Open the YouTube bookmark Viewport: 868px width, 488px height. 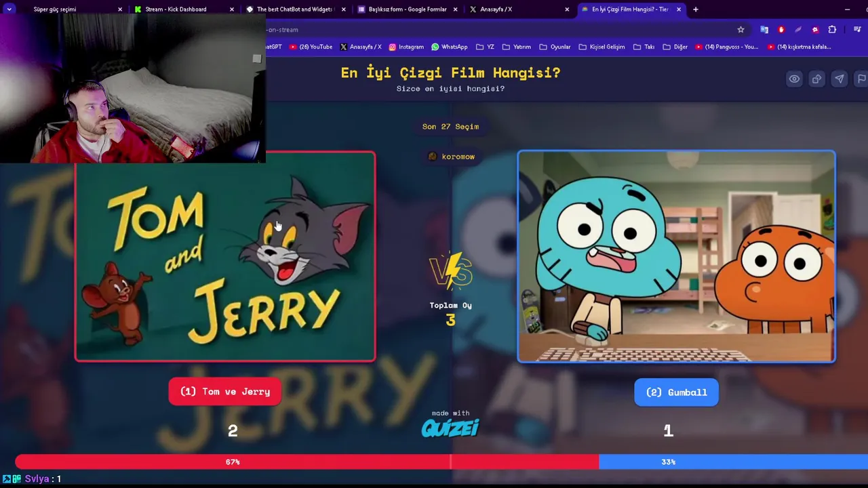point(311,47)
